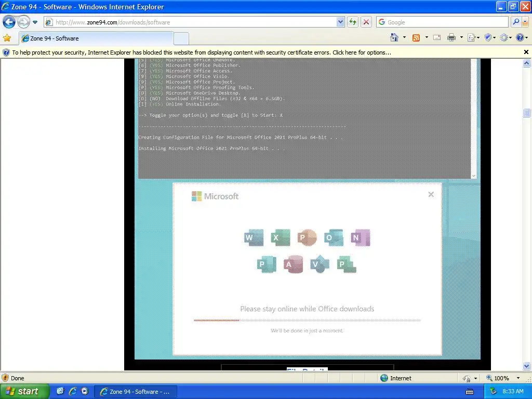Open the Windows Start menu
The image size is (532, 399).
coord(24,391)
